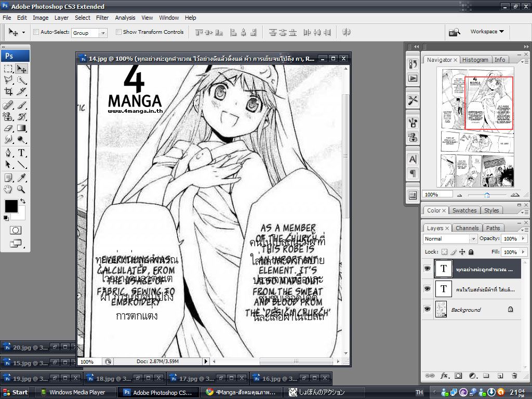The image size is (532, 399).
Task: Select the Zoom tool
Action: (x=22, y=189)
